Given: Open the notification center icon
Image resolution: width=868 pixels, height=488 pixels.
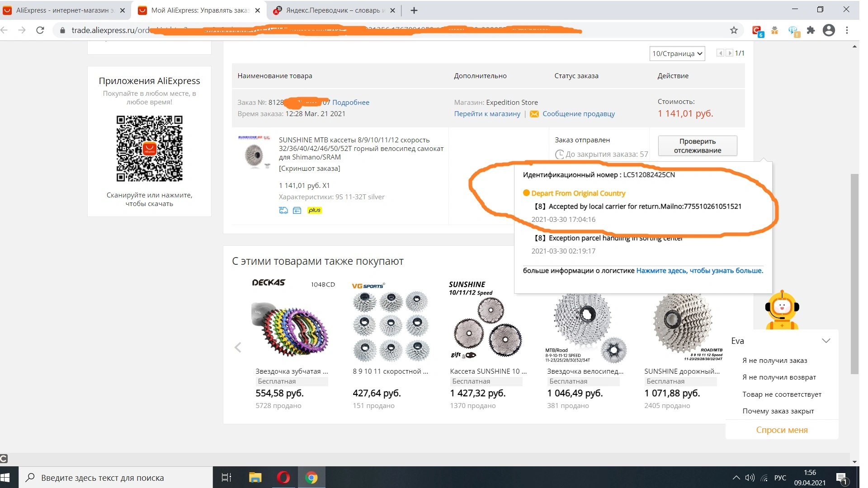Looking at the screenshot, I should click(842, 478).
